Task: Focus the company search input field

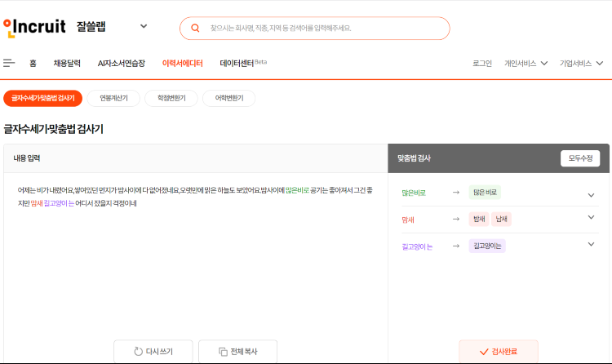Action: click(x=315, y=28)
